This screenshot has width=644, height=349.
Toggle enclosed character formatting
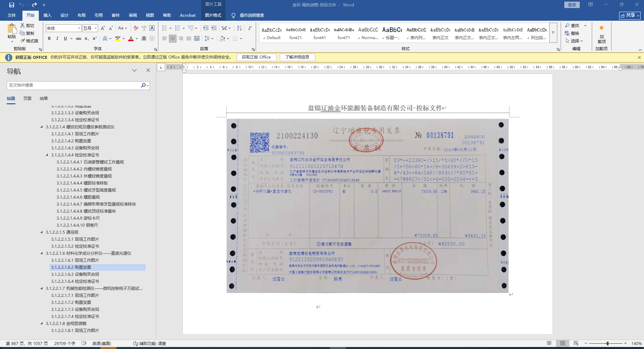(152, 39)
